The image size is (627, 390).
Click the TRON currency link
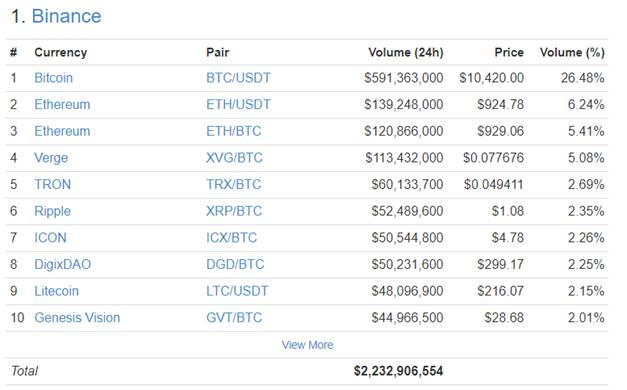[53, 184]
